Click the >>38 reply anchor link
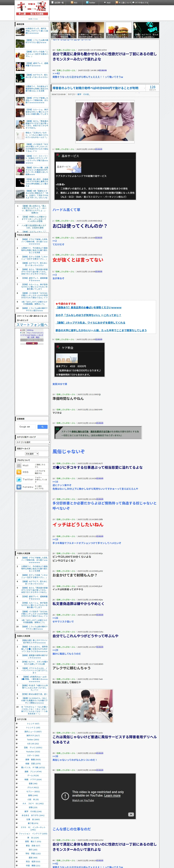This screenshot has height=868, width=174. coord(55,757)
